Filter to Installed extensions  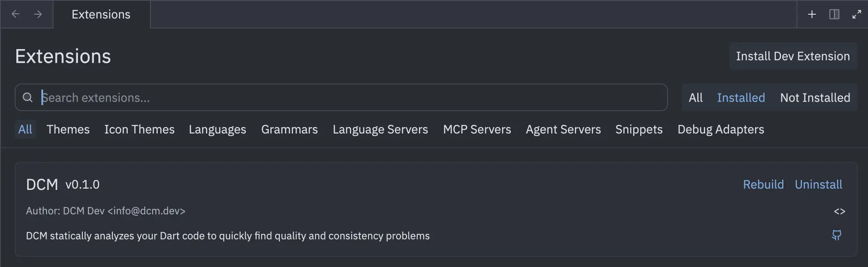[x=741, y=98]
